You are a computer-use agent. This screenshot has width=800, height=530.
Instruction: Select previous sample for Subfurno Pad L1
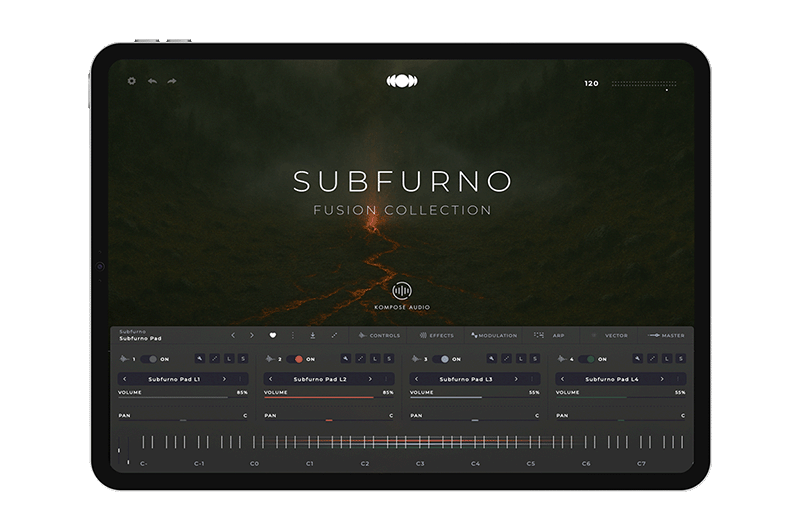pos(124,379)
